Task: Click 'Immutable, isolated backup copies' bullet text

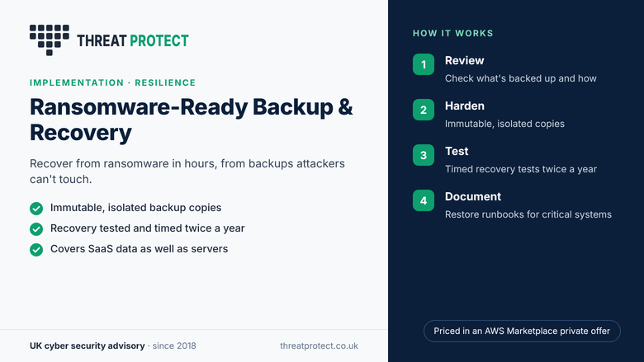Action: pyautogui.click(x=135, y=208)
